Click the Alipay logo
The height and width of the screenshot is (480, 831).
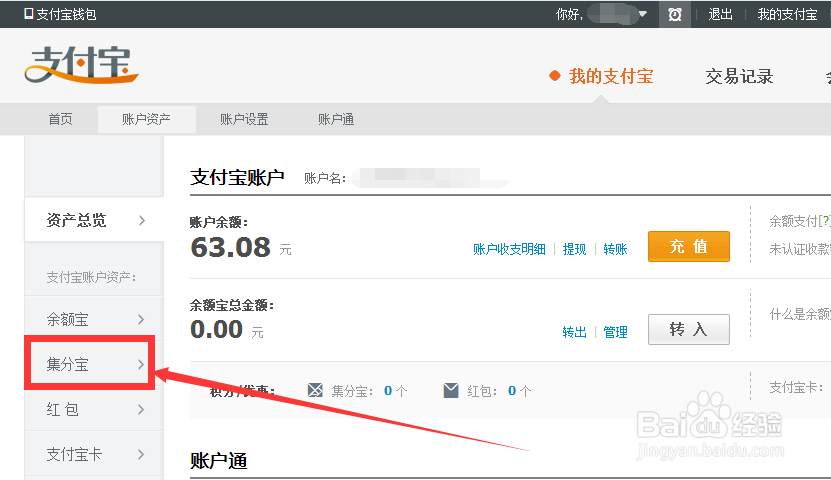(x=81, y=65)
